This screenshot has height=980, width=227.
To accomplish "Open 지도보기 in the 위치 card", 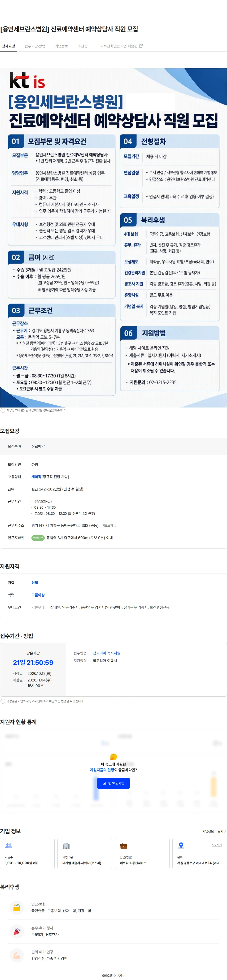I will [x=217, y=845].
